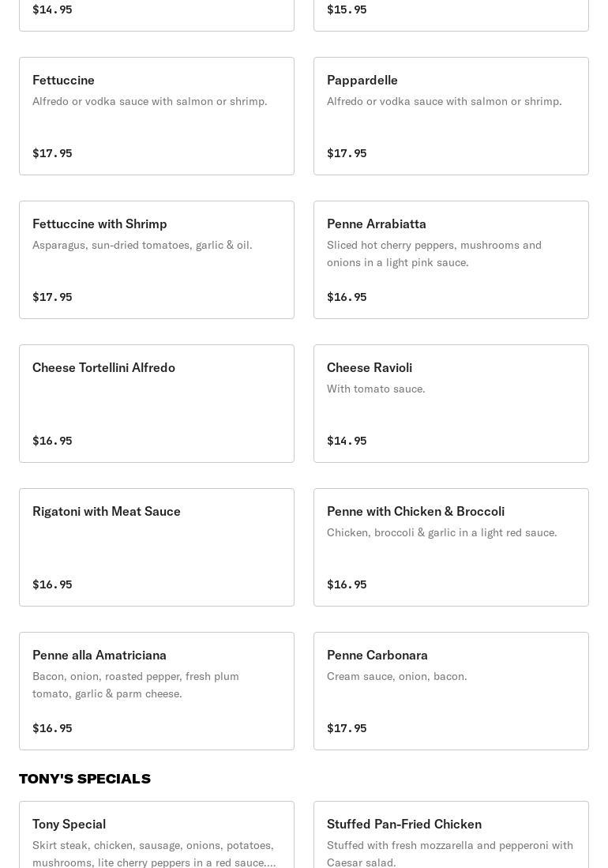This screenshot has height=868, width=608.
Task: Click the Tony's Specials section heading
Action: 84,779
